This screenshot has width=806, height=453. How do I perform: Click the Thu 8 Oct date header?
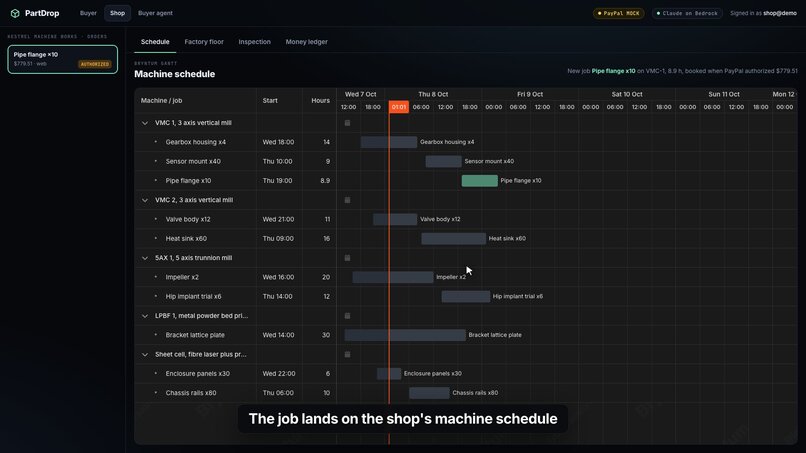pos(433,94)
